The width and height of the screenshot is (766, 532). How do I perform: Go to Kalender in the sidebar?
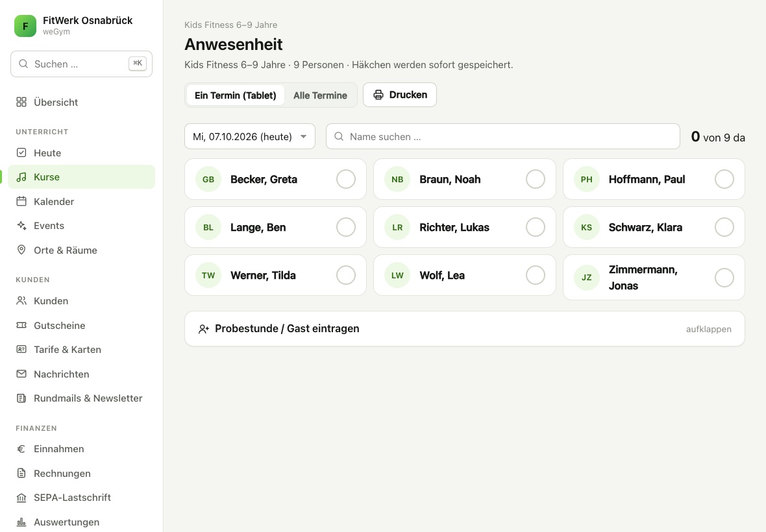pyautogui.click(x=81, y=201)
